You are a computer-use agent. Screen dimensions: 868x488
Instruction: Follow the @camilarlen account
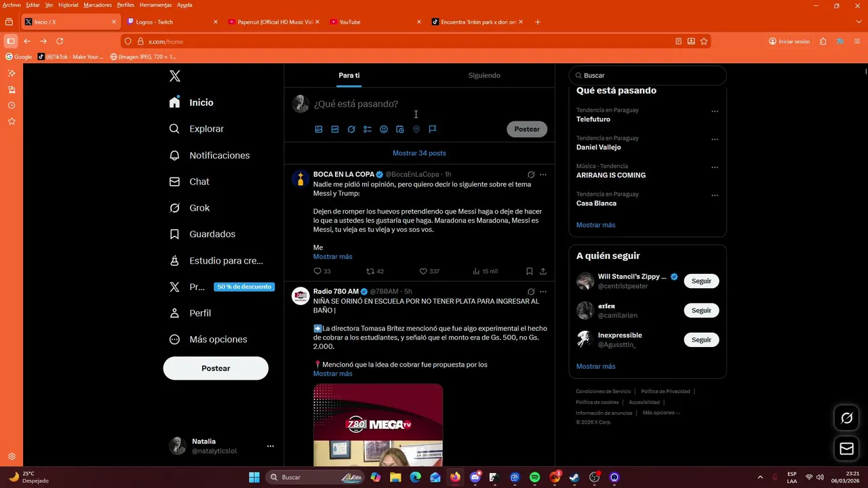[701, 310]
